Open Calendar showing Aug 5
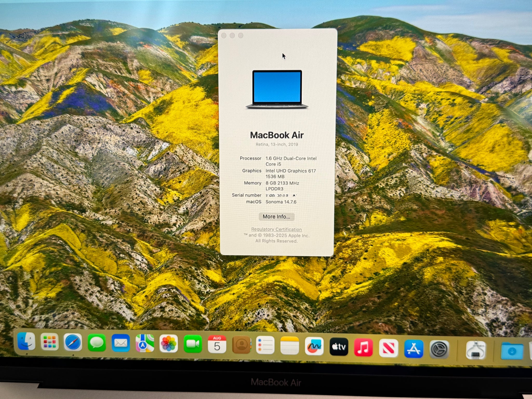 pos(217,344)
